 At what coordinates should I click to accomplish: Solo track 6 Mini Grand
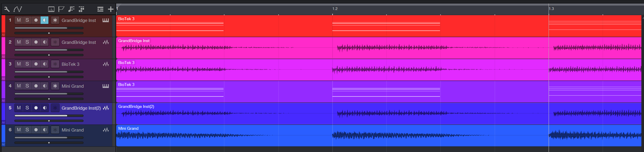pos(27,130)
